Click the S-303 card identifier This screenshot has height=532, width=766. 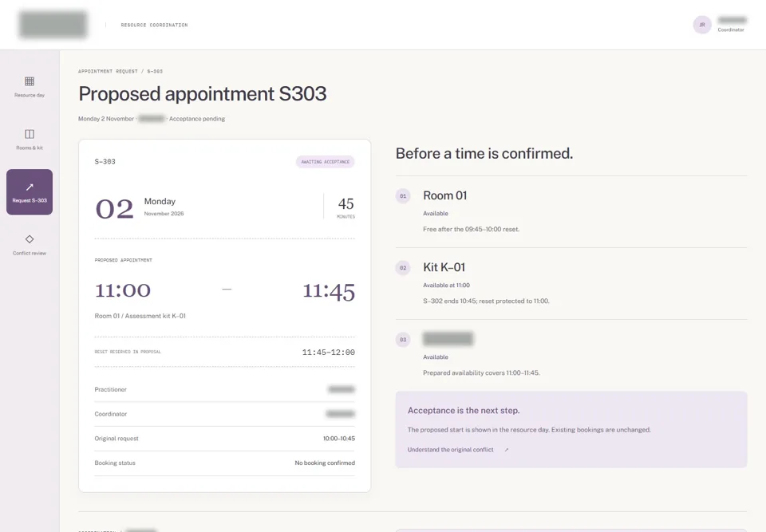pos(105,162)
